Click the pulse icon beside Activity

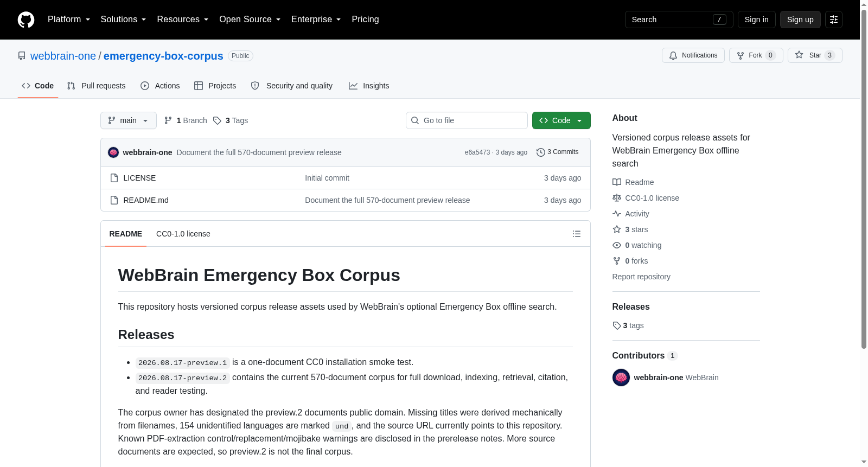pyautogui.click(x=617, y=214)
